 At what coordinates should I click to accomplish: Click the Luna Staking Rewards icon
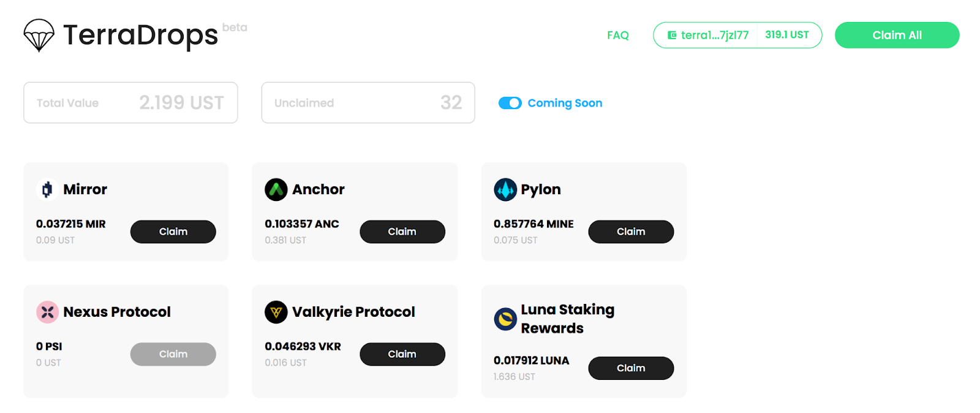(505, 319)
